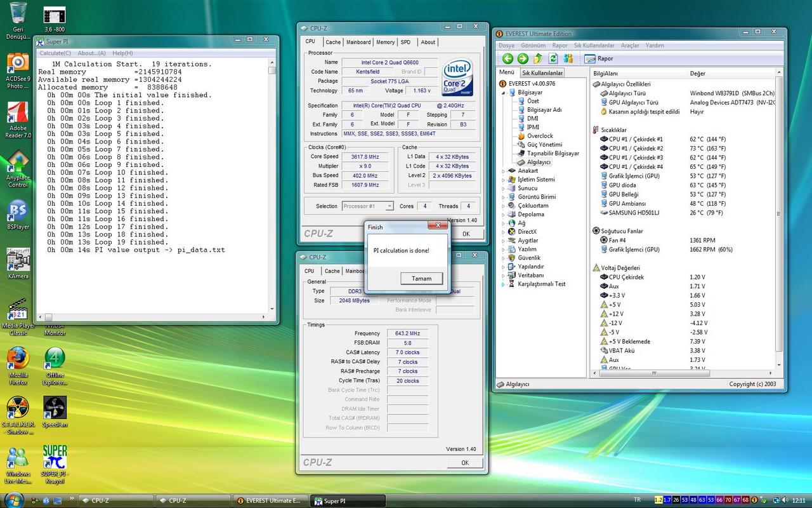This screenshot has height=508, width=812.
Task: Click the green Forward arrow in EVEREST toolbar
Action: tap(523, 58)
